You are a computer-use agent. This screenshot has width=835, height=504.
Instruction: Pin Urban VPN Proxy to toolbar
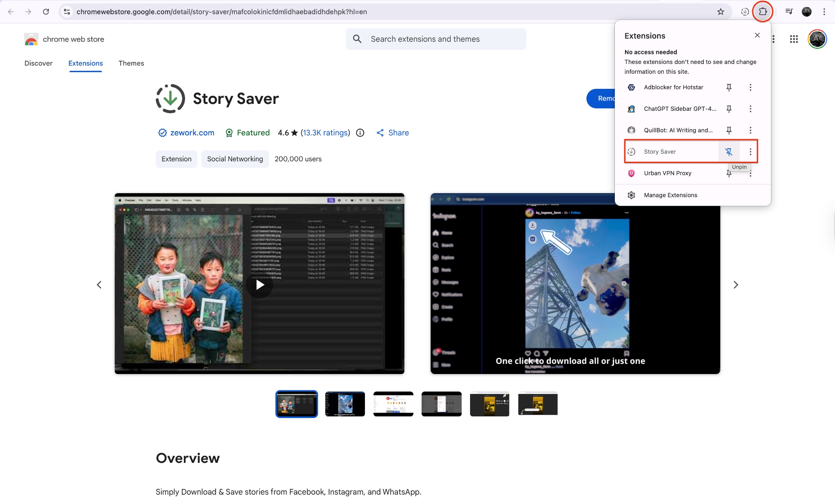click(729, 173)
